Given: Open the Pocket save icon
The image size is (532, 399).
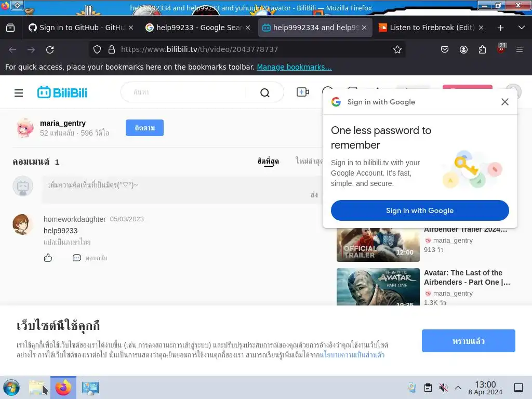Looking at the screenshot, I should tap(445, 49).
